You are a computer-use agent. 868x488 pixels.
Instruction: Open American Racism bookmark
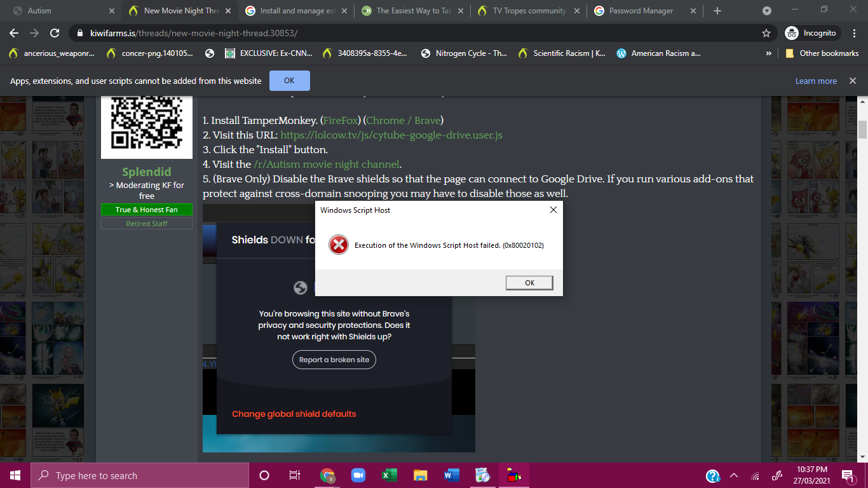click(x=659, y=53)
